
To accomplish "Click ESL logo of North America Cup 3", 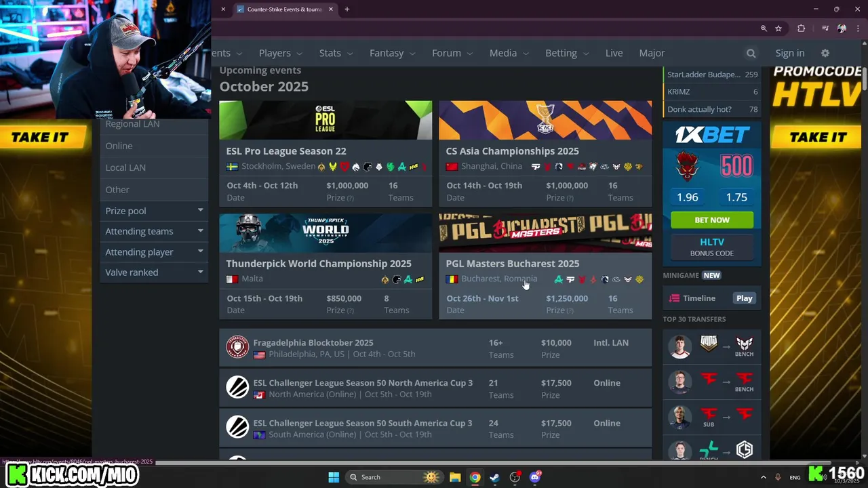I will 237,388.
